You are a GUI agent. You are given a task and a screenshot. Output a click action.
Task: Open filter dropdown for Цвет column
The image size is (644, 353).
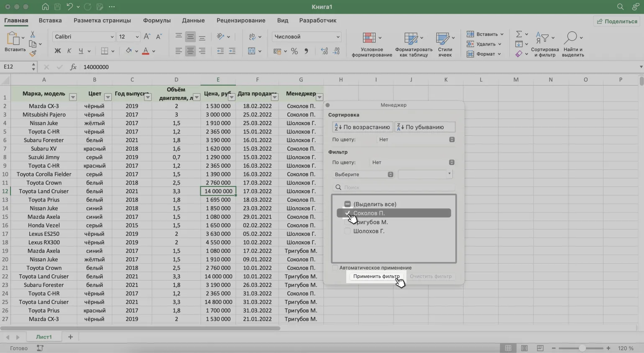(107, 97)
